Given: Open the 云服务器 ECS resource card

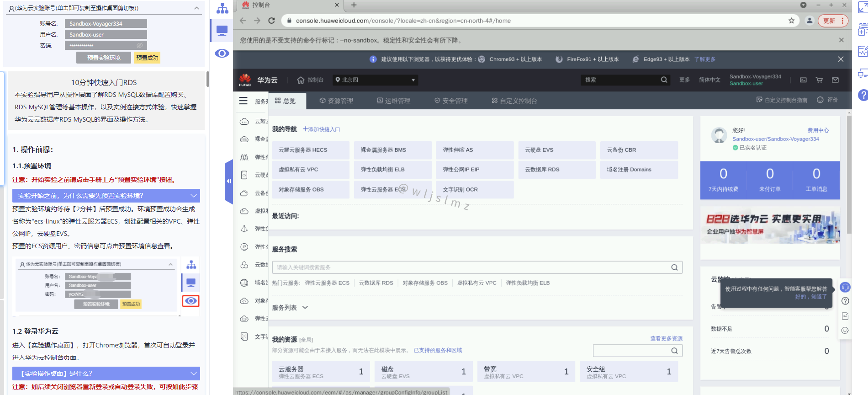Looking at the screenshot, I should [321, 372].
